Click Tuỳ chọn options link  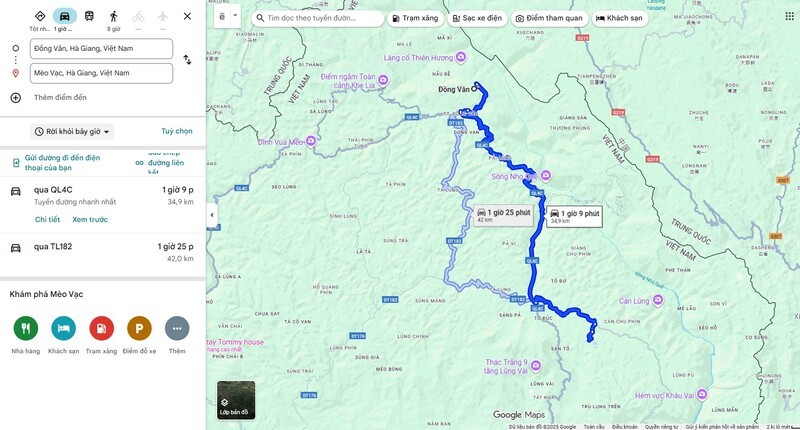(177, 131)
